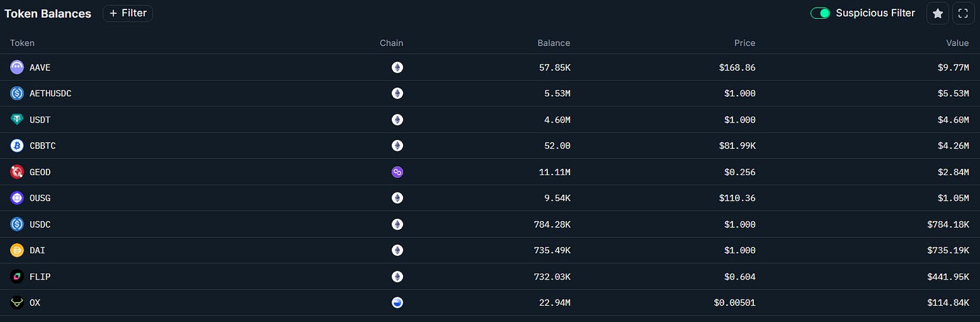
Task: Click the Base chain icon for OX
Action: point(397,302)
